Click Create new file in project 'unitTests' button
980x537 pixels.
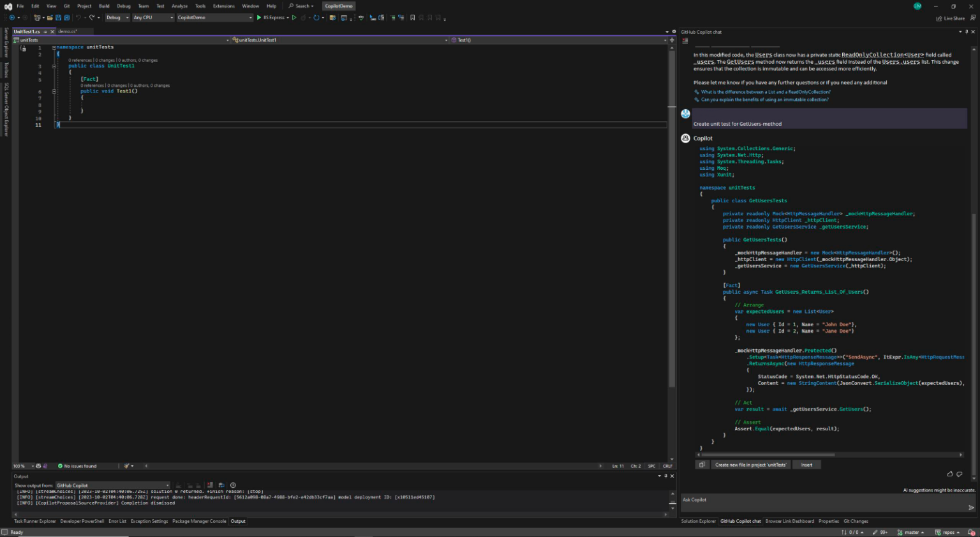[x=751, y=465]
